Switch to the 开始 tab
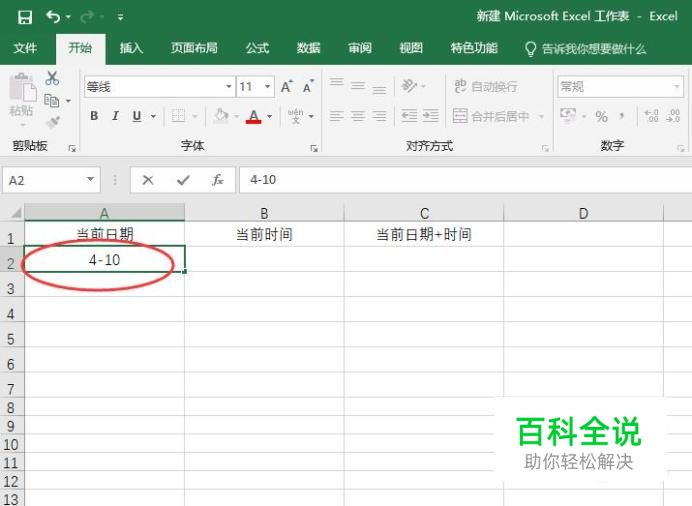The width and height of the screenshot is (692, 506). point(80,48)
